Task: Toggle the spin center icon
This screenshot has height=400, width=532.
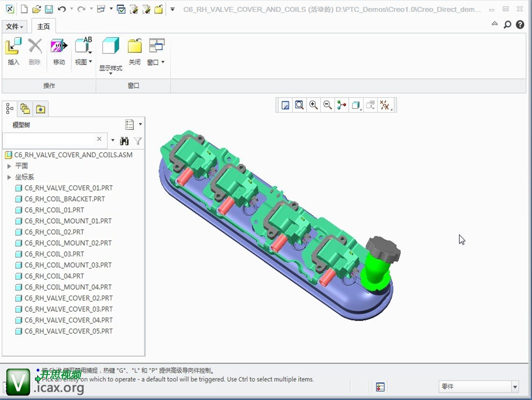Action: coord(341,105)
